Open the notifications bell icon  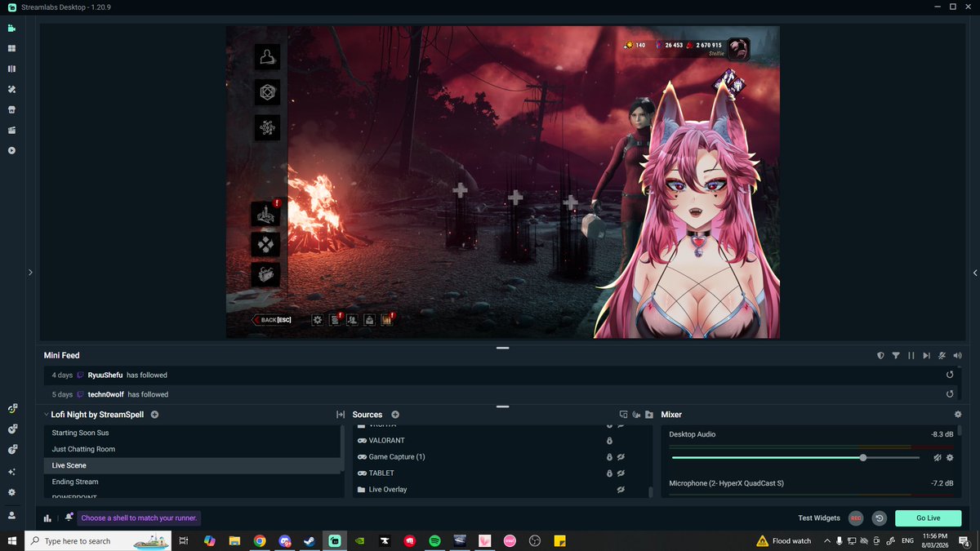coord(69,518)
